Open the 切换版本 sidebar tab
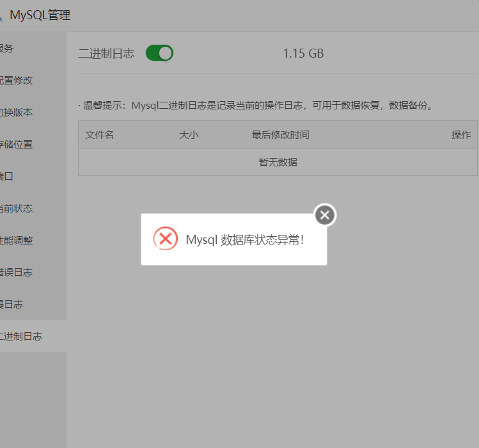This screenshot has height=448, width=479. pyautogui.click(x=33, y=112)
